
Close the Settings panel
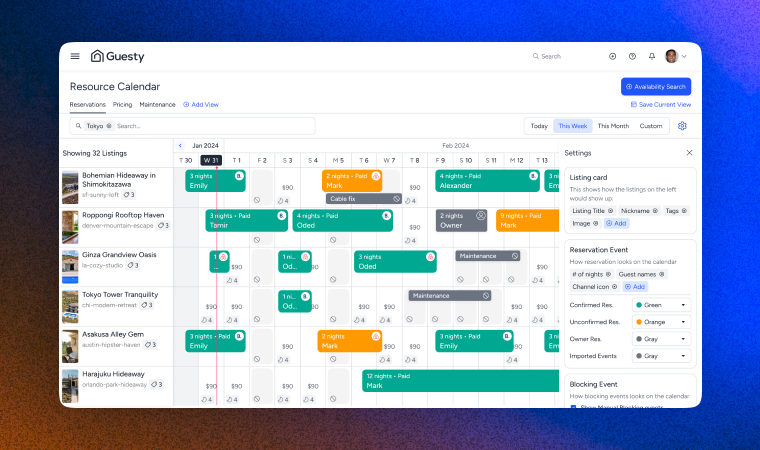(x=689, y=153)
